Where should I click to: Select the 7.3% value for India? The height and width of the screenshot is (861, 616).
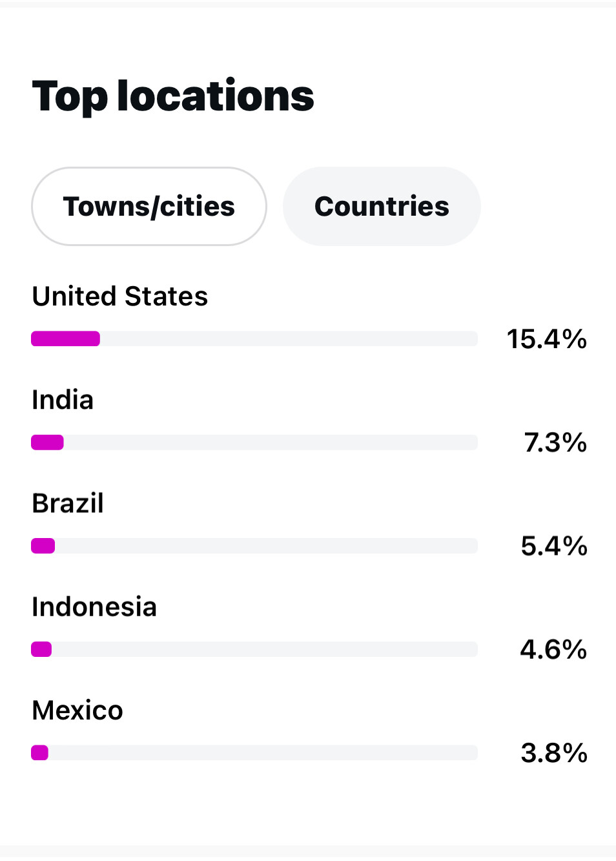(555, 442)
